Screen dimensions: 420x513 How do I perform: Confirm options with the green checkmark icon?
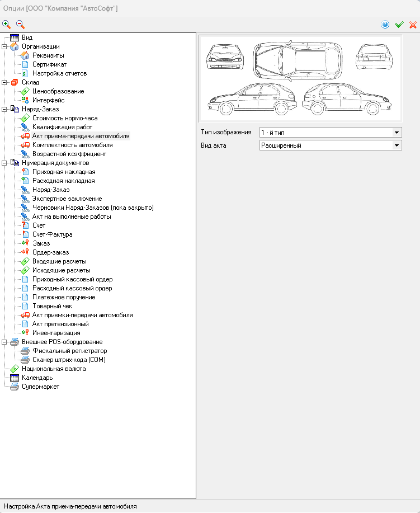click(x=399, y=25)
